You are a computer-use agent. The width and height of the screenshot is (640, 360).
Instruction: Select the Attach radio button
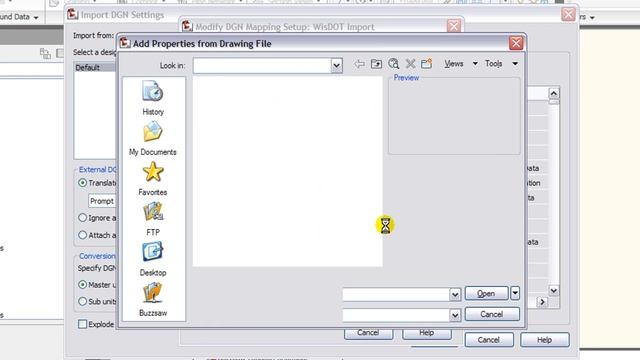(82, 235)
